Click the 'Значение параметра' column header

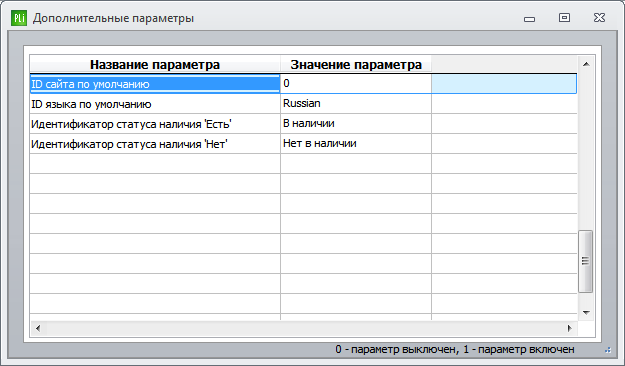point(356,65)
